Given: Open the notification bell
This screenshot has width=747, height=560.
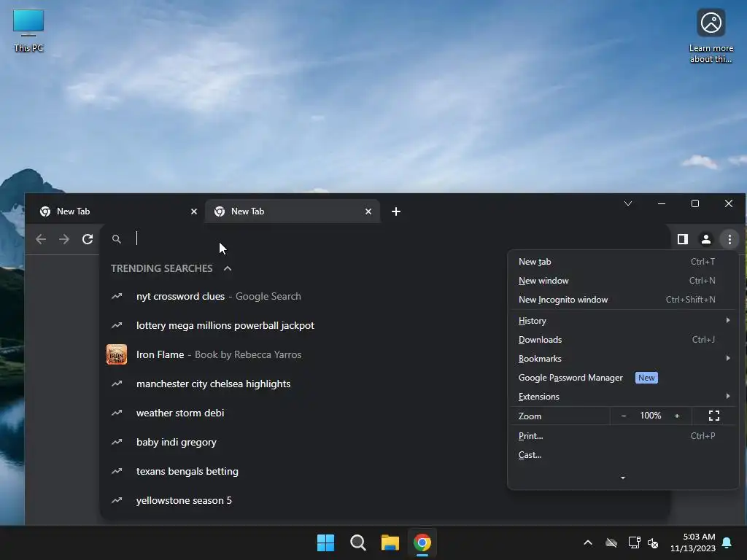Looking at the screenshot, I should point(727,542).
